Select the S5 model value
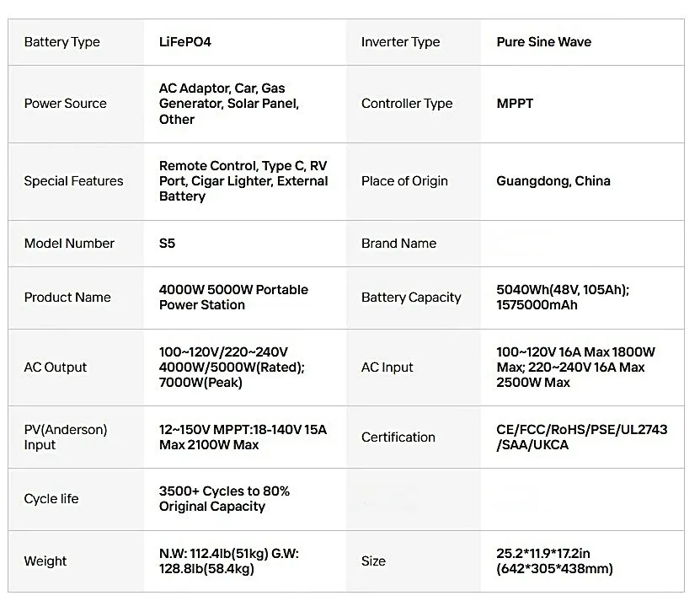 [167, 244]
